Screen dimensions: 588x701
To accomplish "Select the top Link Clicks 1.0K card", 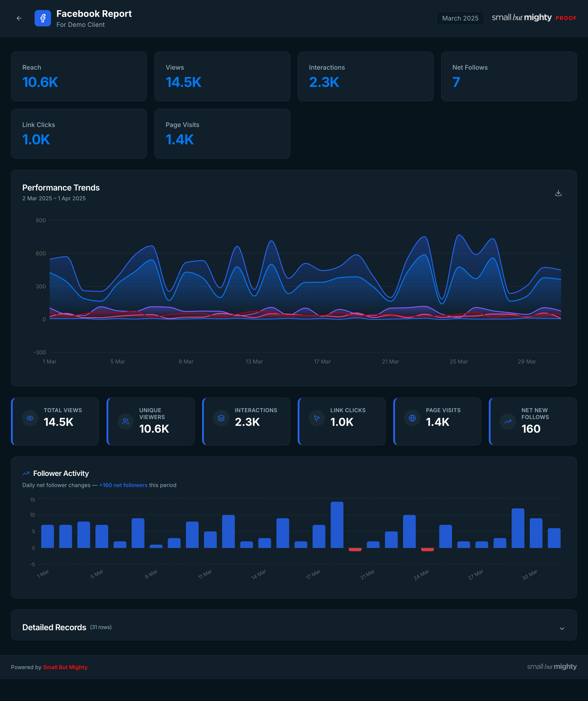I will [79, 134].
